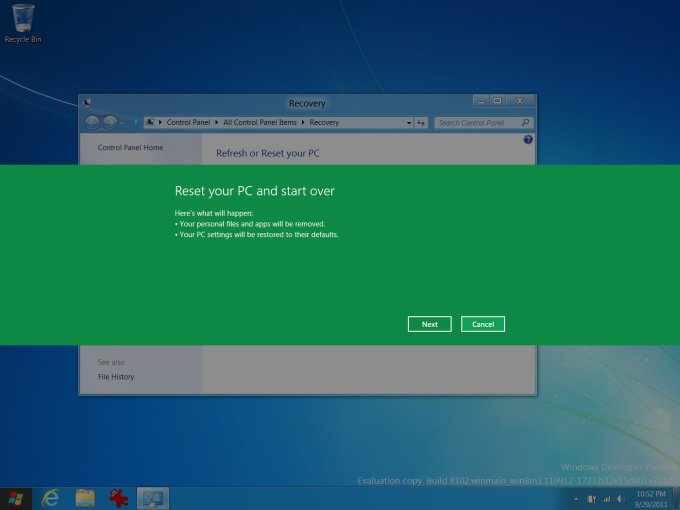Open network signal tray icon
Screen dimensions: 680x510
[606, 499]
